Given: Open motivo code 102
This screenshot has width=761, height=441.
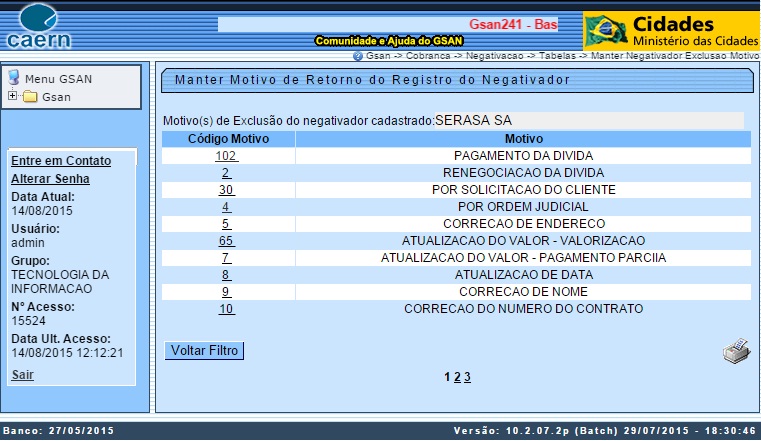Looking at the screenshot, I should [x=226, y=156].
